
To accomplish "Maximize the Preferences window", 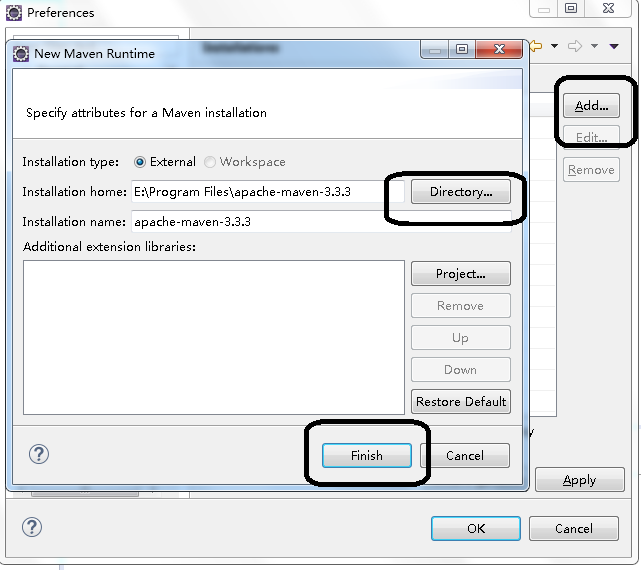I will [x=571, y=8].
